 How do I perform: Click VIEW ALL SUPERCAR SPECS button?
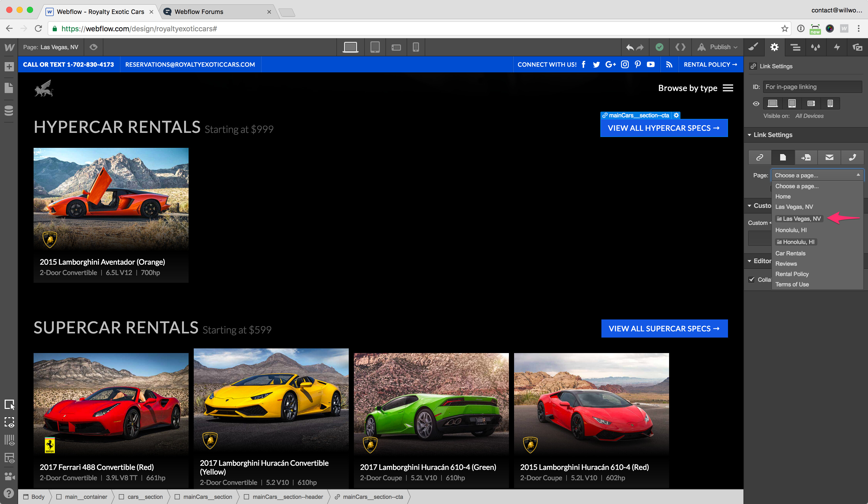pyautogui.click(x=664, y=329)
